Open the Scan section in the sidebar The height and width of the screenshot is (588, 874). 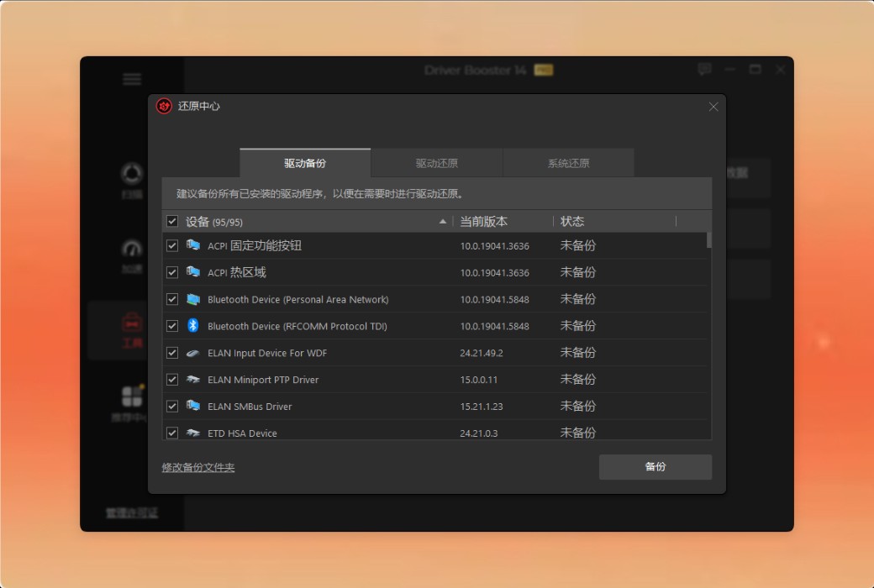tap(132, 180)
